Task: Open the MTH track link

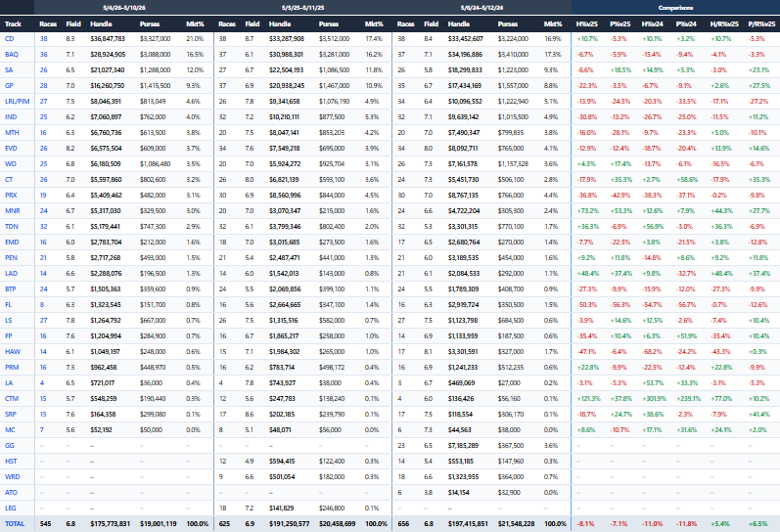Action: click(12, 133)
